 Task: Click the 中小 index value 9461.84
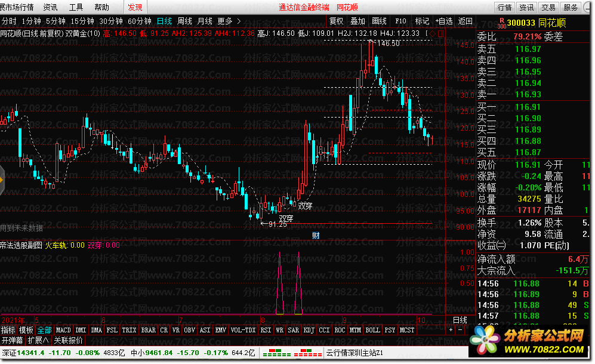pos(159,353)
